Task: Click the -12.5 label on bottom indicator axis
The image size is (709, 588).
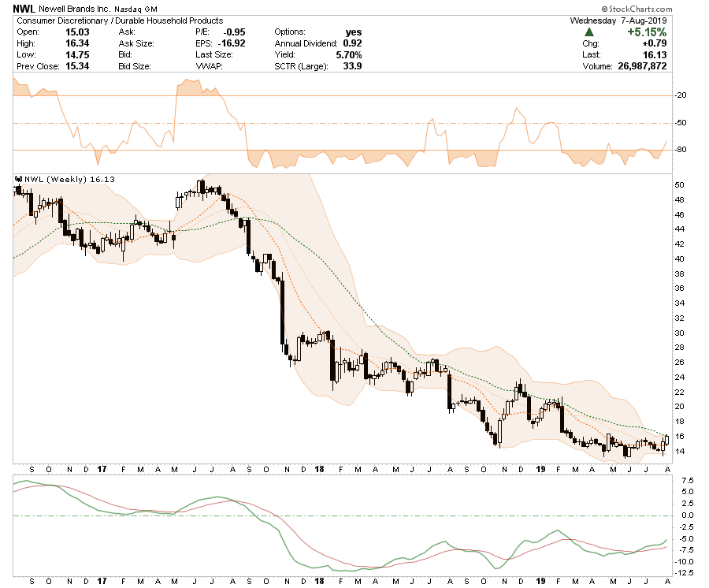Action: tap(684, 573)
